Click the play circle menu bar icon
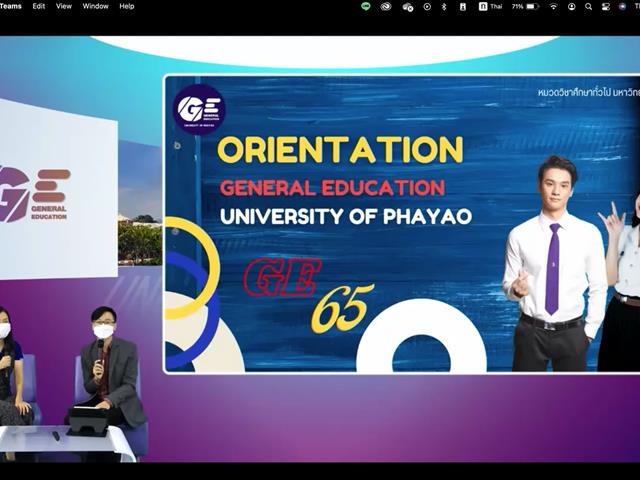This screenshot has height=480, width=640. click(427, 7)
